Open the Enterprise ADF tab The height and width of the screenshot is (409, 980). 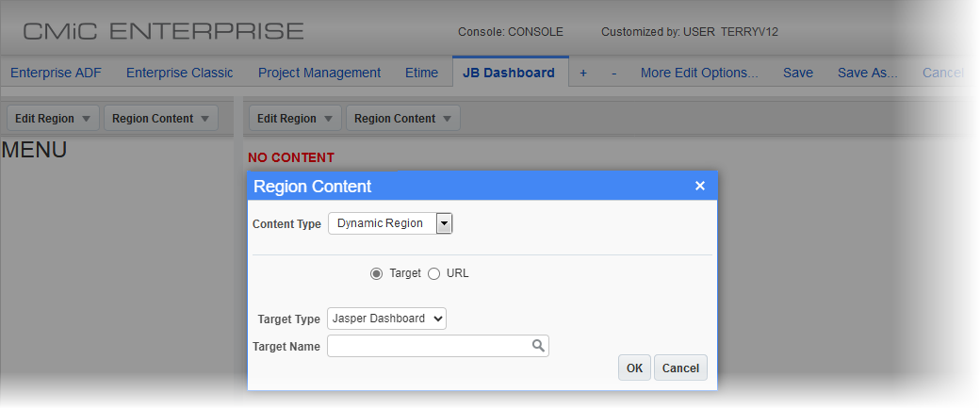pos(56,73)
